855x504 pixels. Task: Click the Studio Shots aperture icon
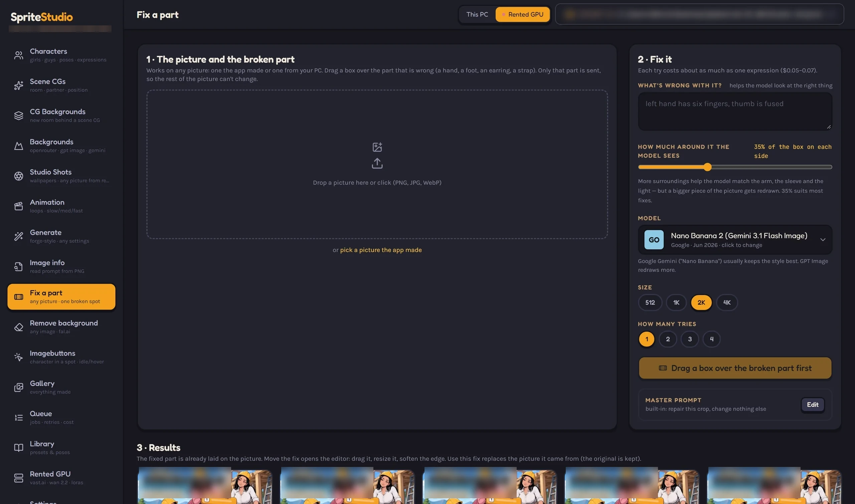coord(19,176)
